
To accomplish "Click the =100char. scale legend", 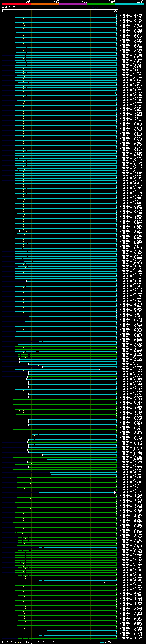I will tap(109, 642).
